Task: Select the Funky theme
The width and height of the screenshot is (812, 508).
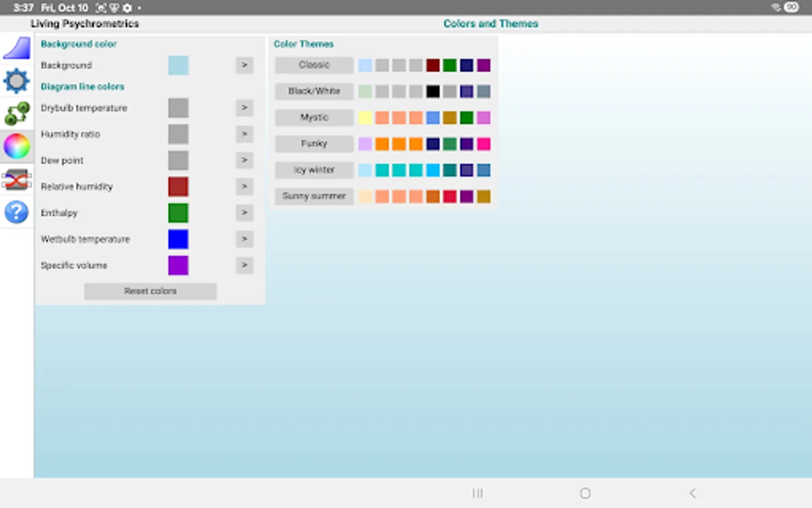Action: (x=314, y=143)
